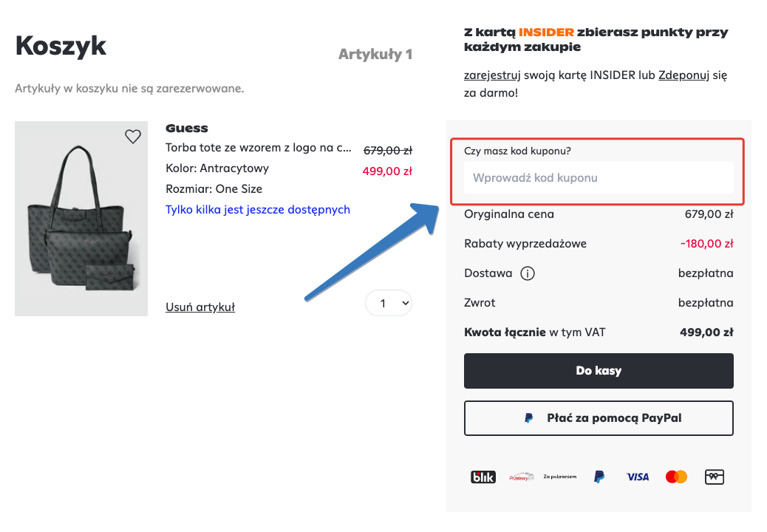The height and width of the screenshot is (532, 767).
Task: Click the delivery info icon
Action: point(528,273)
